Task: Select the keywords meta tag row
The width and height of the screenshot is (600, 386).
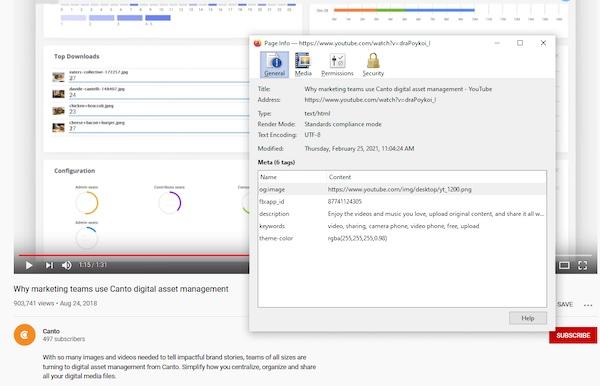Action: (x=402, y=226)
